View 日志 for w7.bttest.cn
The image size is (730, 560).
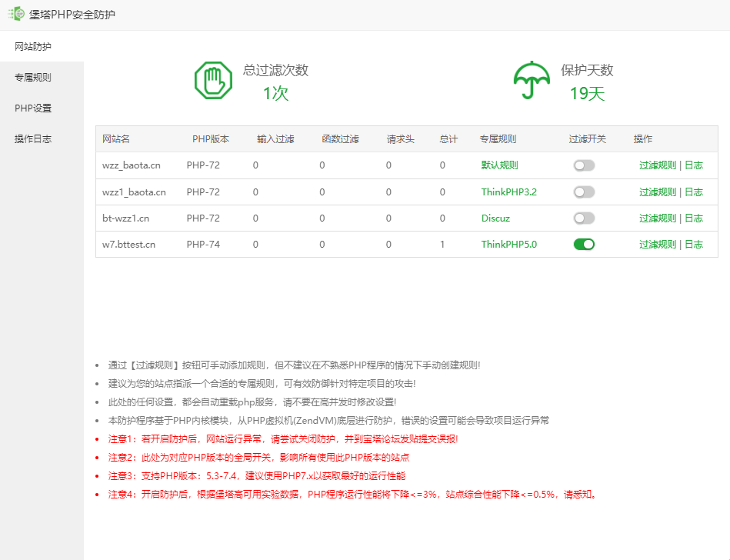pyautogui.click(x=694, y=245)
